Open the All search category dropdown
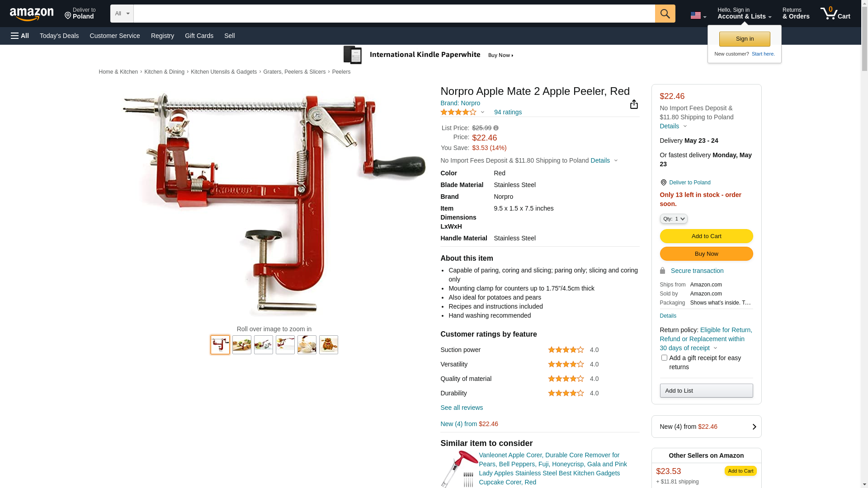This screenshot has width=868, height=488. click(122, 14)
